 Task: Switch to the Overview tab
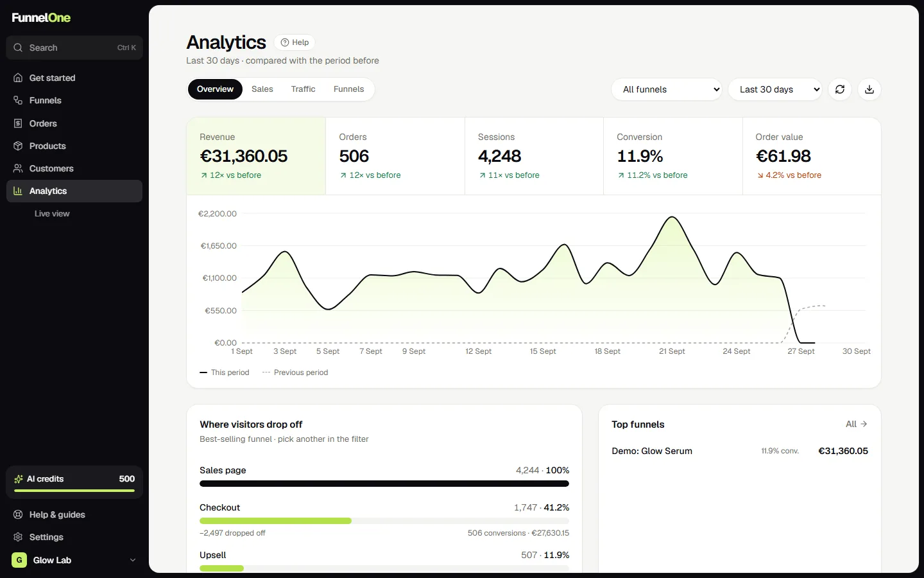point(215,89)
